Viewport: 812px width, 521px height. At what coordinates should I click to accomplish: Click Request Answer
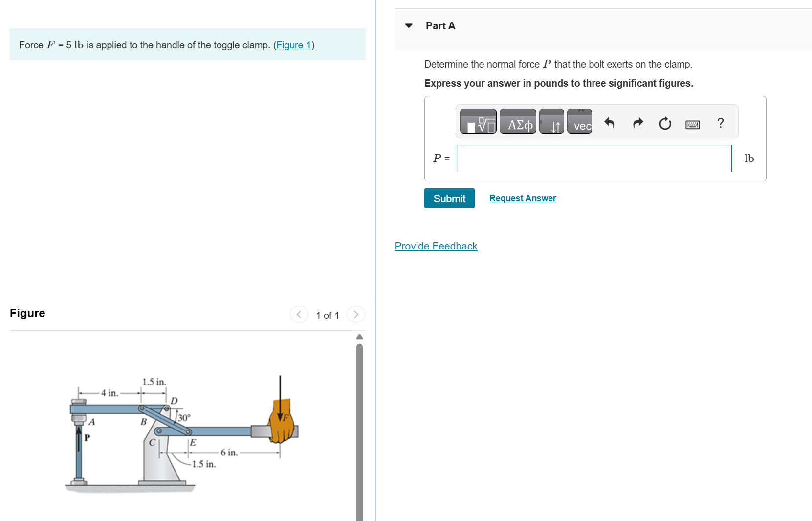522,198
